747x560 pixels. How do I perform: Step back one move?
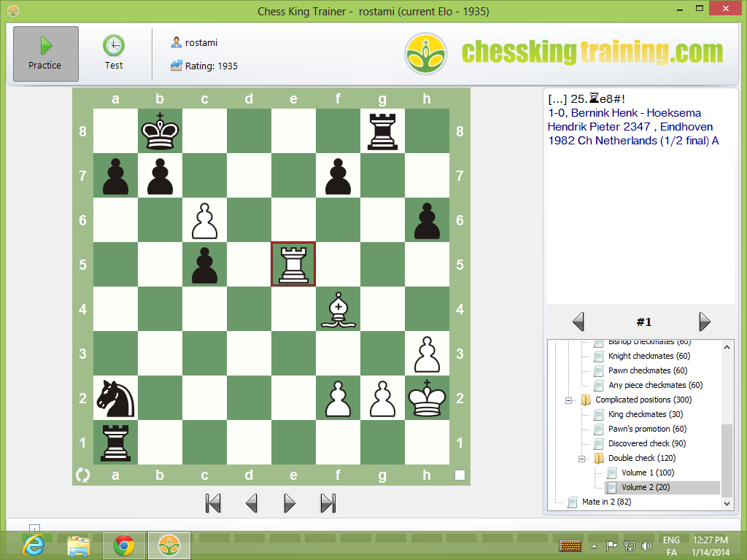click(251, 503)
